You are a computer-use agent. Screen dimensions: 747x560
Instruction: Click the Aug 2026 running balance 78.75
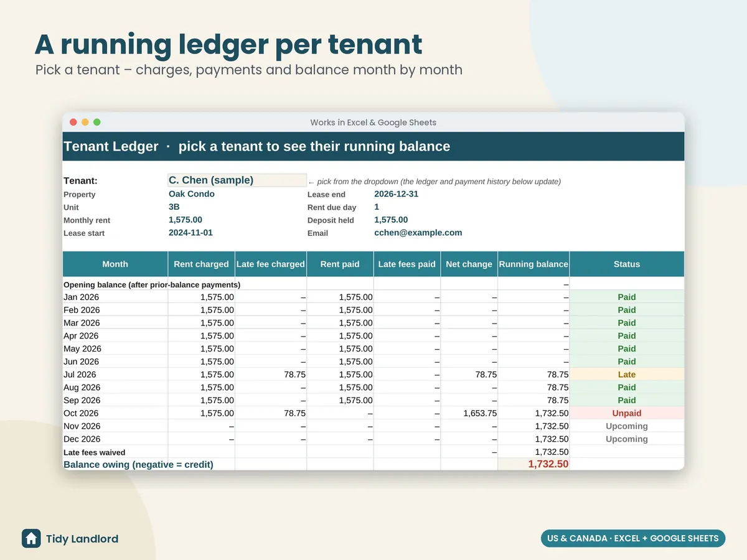(x=558, y=388)
